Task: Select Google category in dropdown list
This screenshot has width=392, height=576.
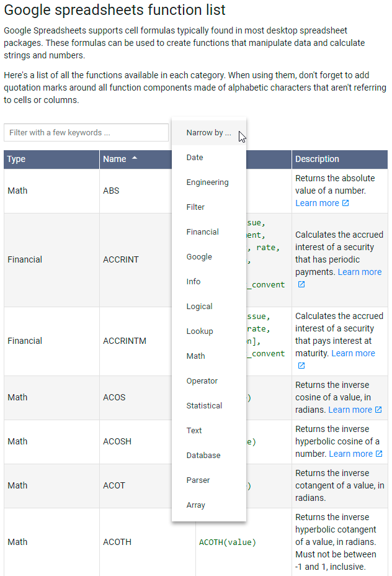Action: (x=199, y=257)
